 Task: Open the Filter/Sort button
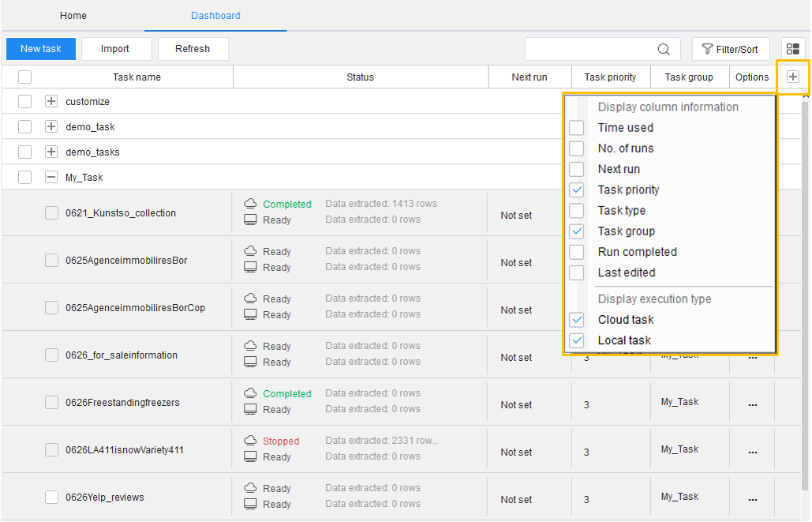(x=730, y=49)
